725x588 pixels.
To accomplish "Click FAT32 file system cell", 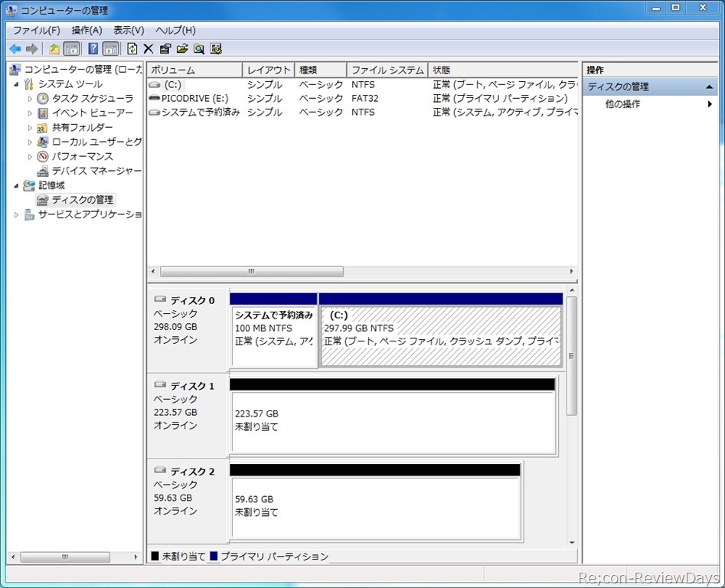I will click(365, 99).
